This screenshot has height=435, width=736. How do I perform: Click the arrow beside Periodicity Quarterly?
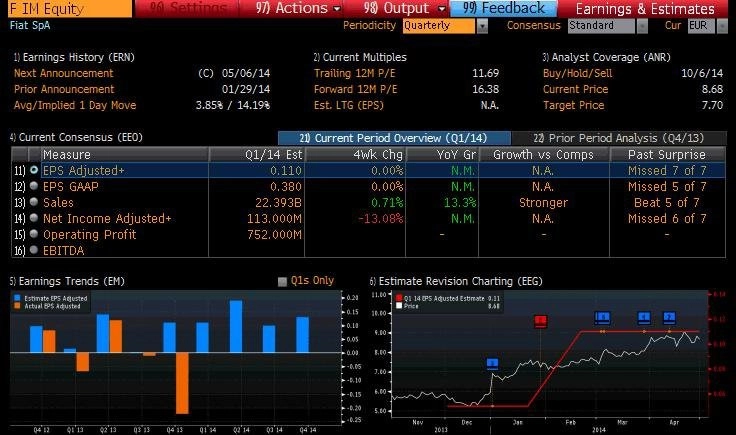tap(482, 26)
